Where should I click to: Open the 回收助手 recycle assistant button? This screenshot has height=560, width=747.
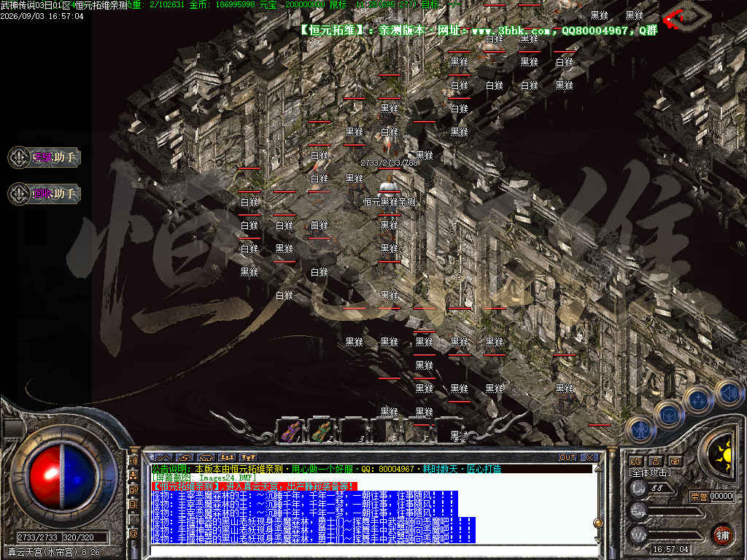(x=44, y=194)
